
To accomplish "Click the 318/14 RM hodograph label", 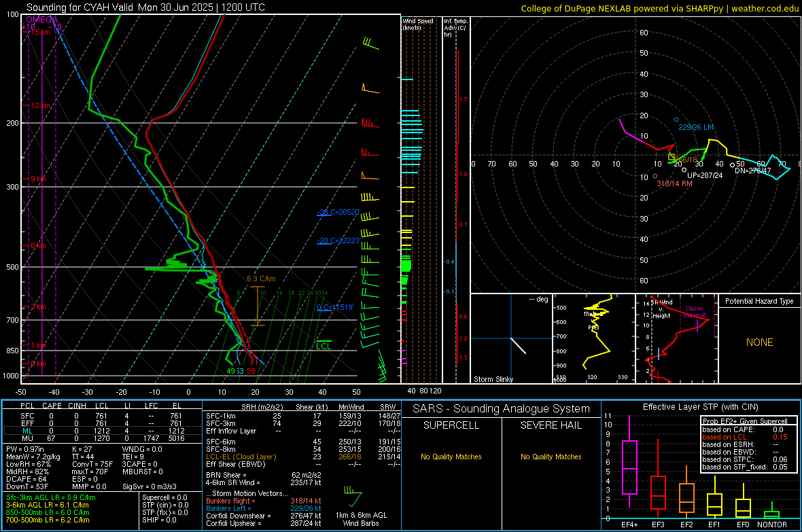I will 674,183.
